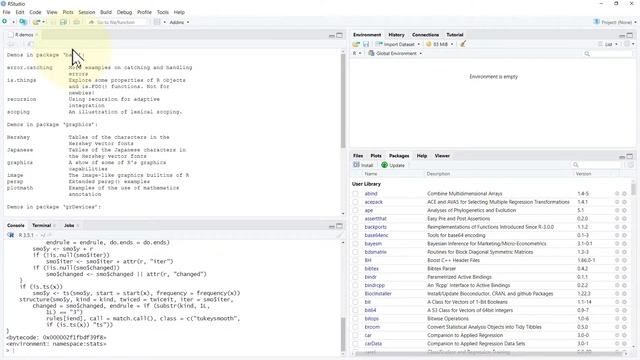
Task: Open the Help tab in lower right pane
Action: [x=422, y=156]
